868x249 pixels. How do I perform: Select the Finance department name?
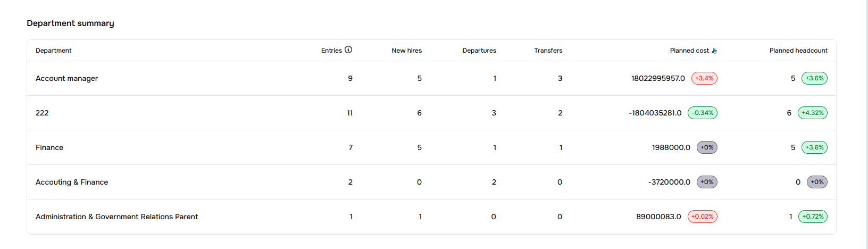pos(49,147)
